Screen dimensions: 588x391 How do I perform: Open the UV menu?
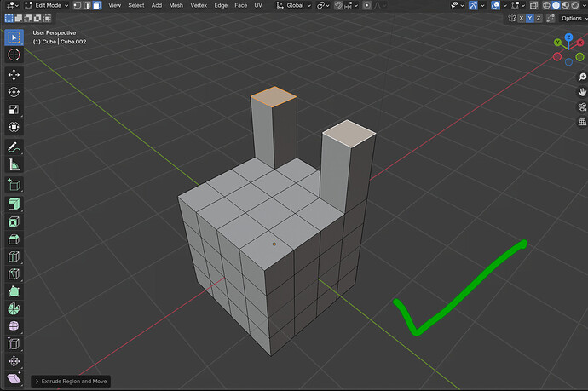click(258, 5)
